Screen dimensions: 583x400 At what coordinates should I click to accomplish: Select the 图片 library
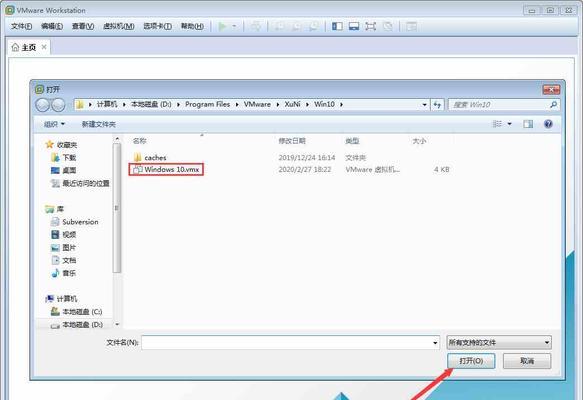pos(64,248)
